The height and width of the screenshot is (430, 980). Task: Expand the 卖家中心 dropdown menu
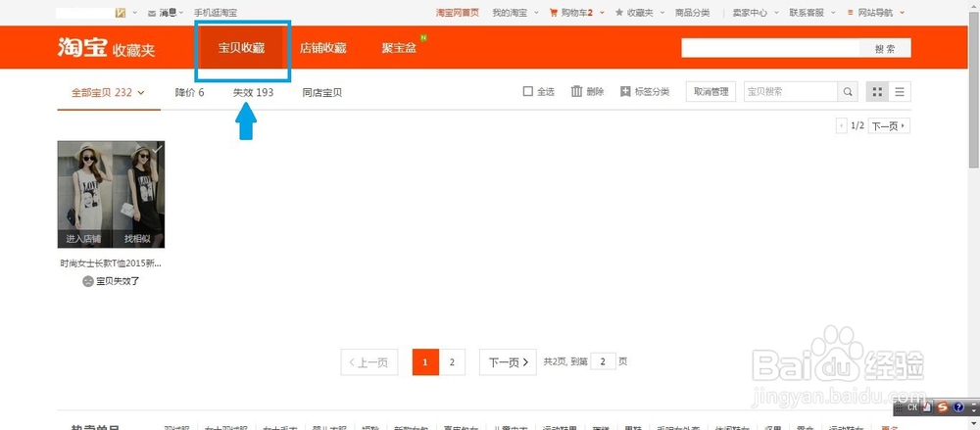[x=776, y=13]
